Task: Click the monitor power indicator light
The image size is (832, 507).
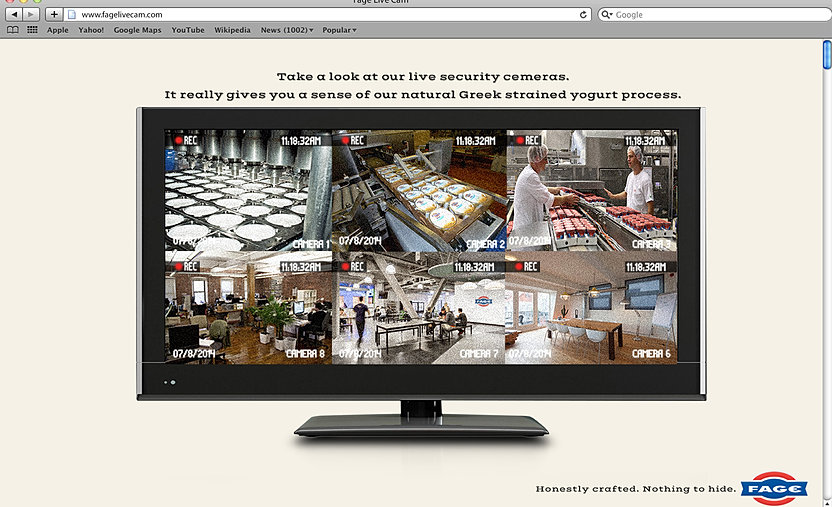Action: [x=173, y=382]
